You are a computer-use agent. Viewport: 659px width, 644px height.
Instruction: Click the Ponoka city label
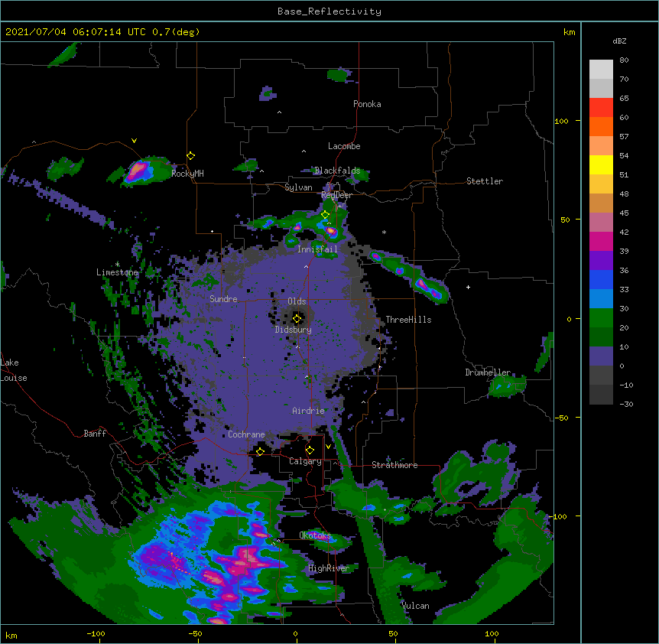click(x=367, y=104)
